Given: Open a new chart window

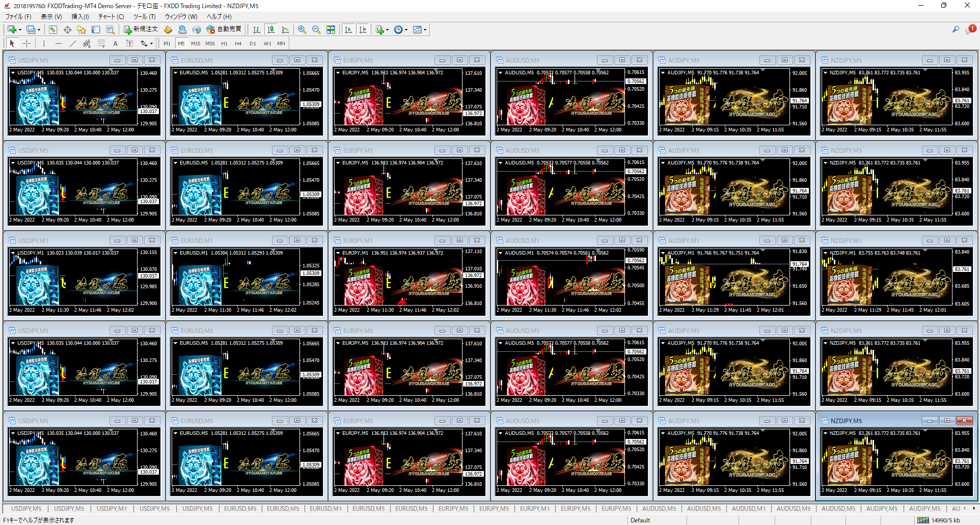Looking at the screenshot, I should click(x=12, y=30).
